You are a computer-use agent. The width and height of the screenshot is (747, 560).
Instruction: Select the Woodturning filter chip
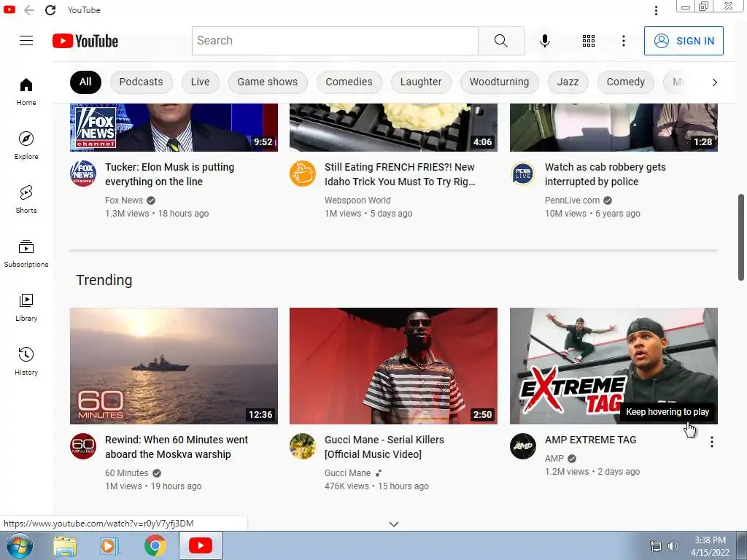pos(499,82)
